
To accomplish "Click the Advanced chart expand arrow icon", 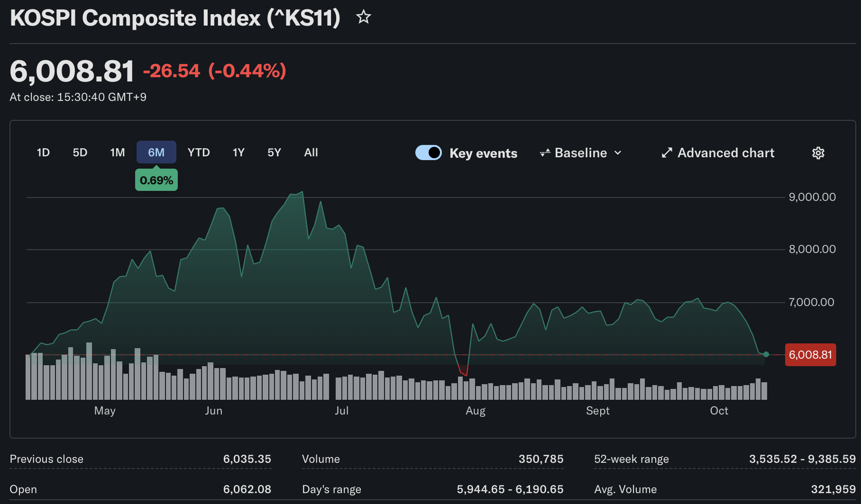I will 667,153.
